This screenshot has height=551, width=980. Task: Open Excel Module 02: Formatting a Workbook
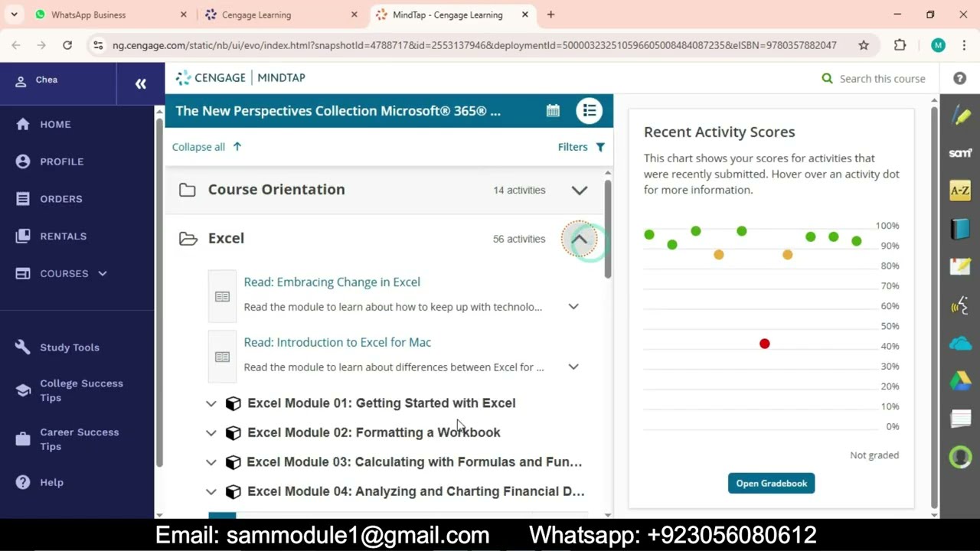tap(374, 432)
